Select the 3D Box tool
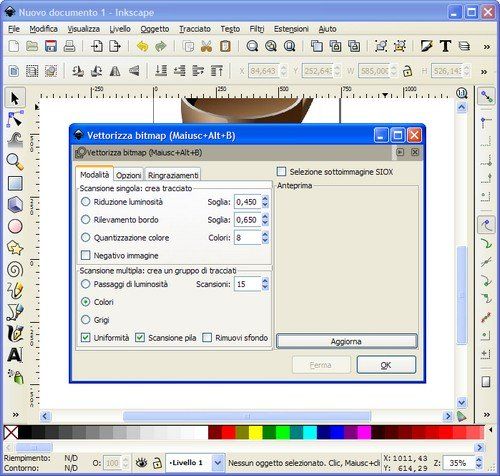Viewport: 500px width, 476px height. click(15, 204)
